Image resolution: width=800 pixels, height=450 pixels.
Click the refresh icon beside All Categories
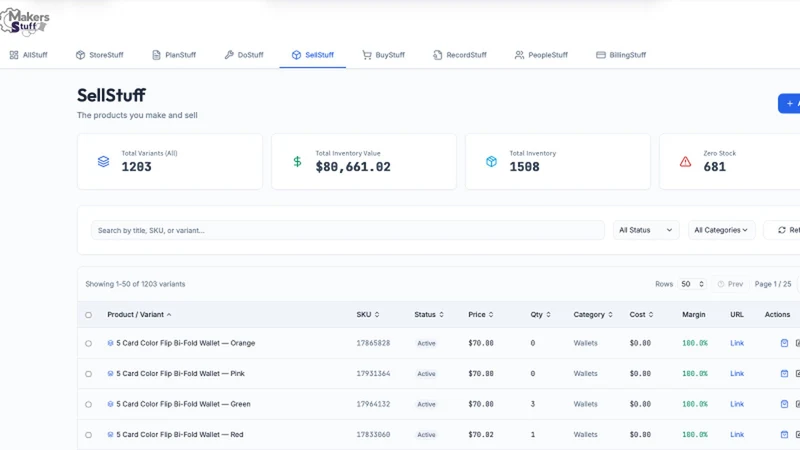coord(782,230)
